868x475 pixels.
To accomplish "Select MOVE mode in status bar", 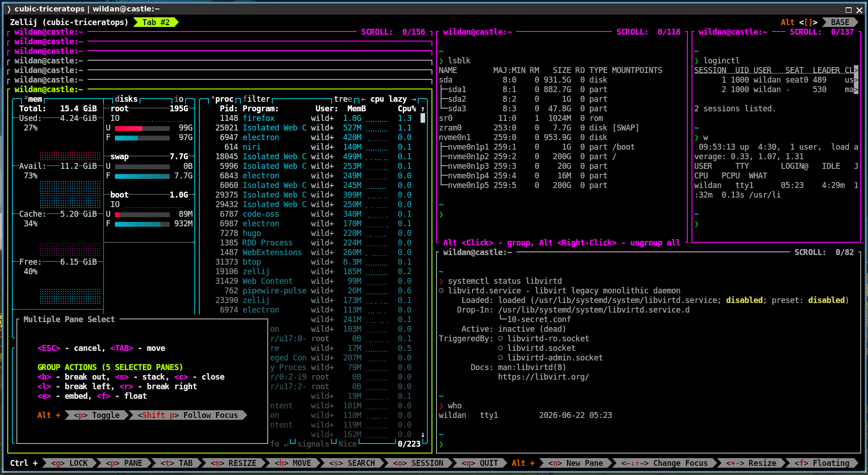I will click(x=293, y=463).
